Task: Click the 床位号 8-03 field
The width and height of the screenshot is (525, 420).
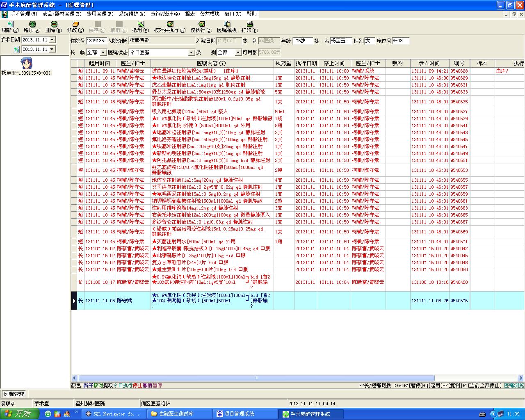Action: [x=401, y=41]
